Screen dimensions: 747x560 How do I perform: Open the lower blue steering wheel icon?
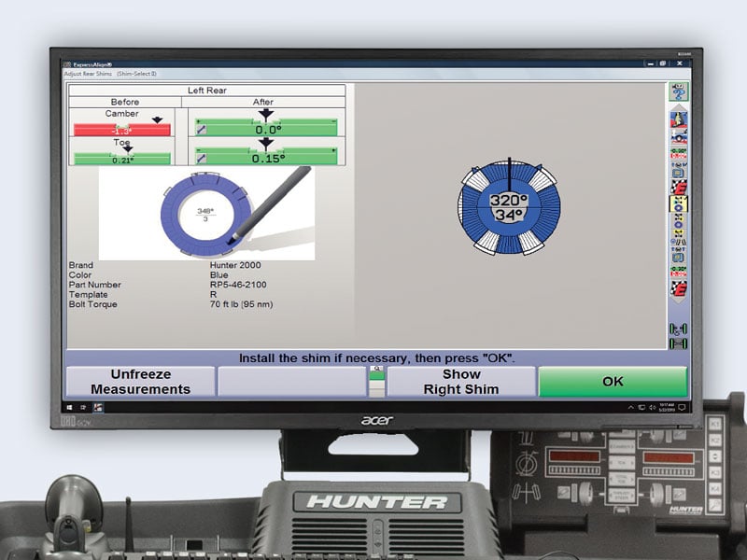click(679, 255)
